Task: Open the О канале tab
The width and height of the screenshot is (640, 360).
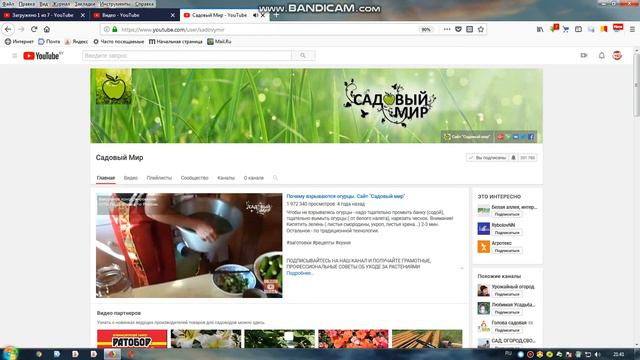Action: tap(254, 178)
